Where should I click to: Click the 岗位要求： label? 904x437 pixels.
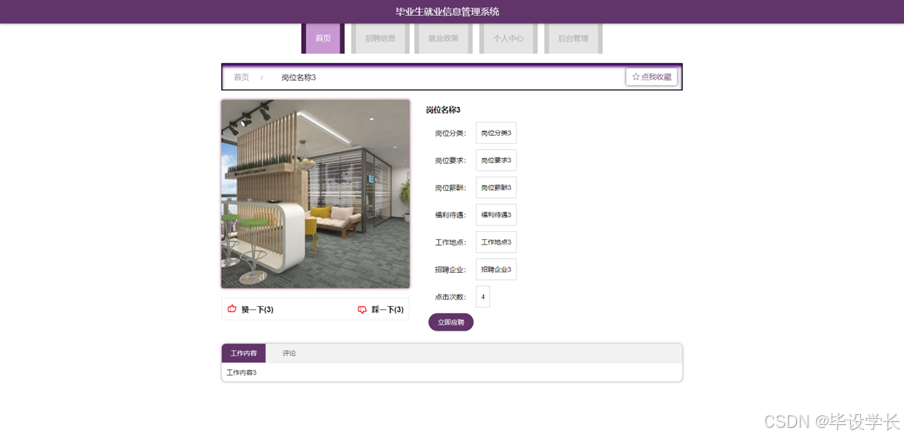click(x=451, y=160)
